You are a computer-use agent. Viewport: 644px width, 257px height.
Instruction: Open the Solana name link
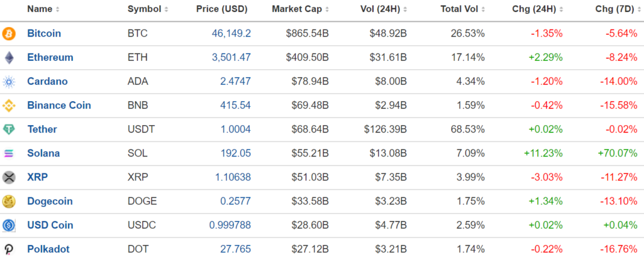tap(43, 153)
